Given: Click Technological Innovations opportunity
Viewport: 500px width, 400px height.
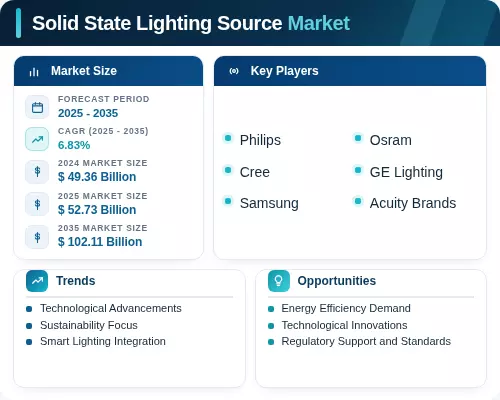Looking at the screenshot, I should pyautogui.click(x=344, y=325).
